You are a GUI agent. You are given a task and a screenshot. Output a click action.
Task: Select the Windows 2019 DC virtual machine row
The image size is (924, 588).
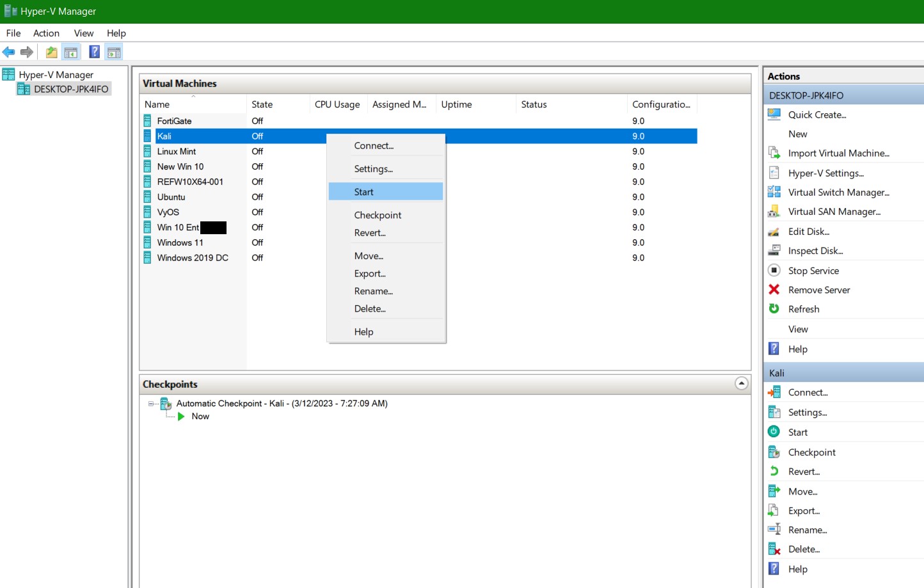click(418, 258)
